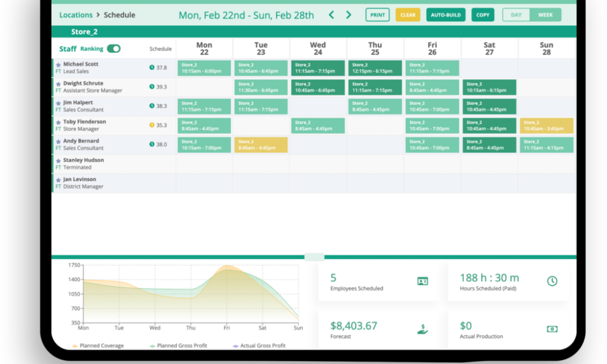Image resolution: width=607 pixels, height=364 pixels.
Task: Go to next week arrow
Action: [x=348, y=15]
